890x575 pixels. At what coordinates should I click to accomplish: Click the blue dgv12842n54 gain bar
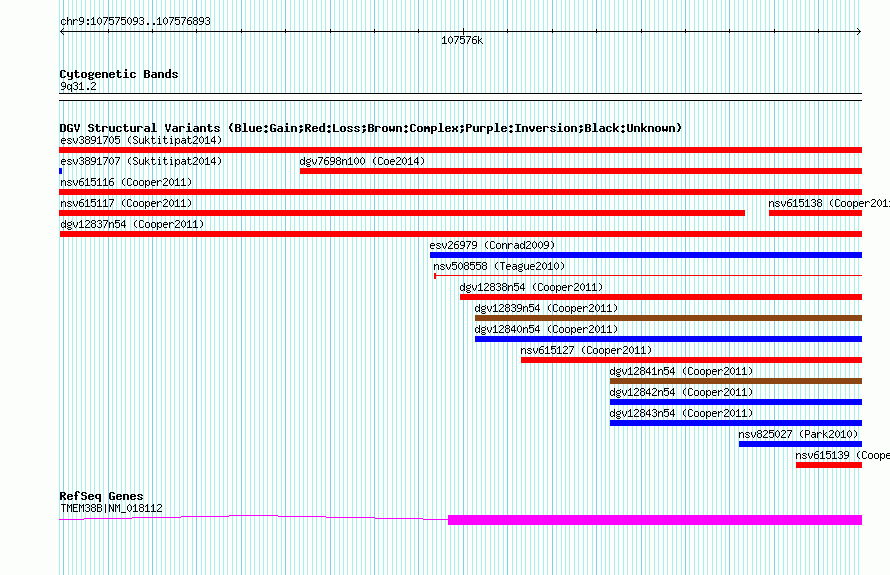click(x=736, y=402)
